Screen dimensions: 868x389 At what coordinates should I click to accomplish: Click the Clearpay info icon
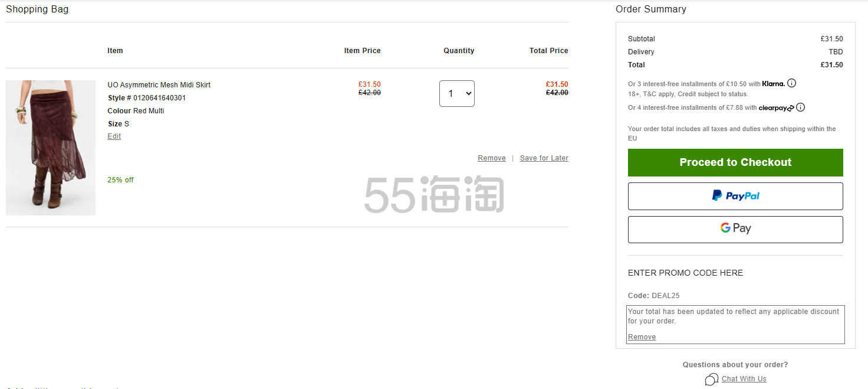click(x=800, y=107)
